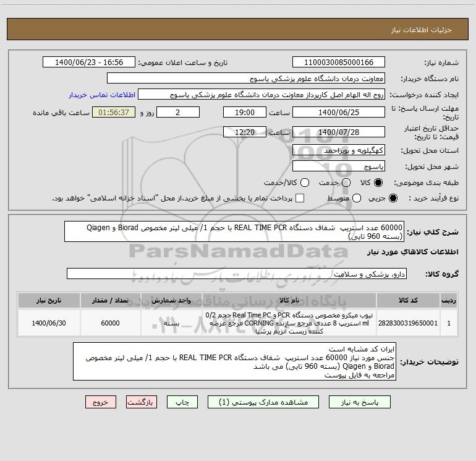This screenshot has width=476, height=461.
Task: Select the جزیی purchase type radio
Action: 393,198
